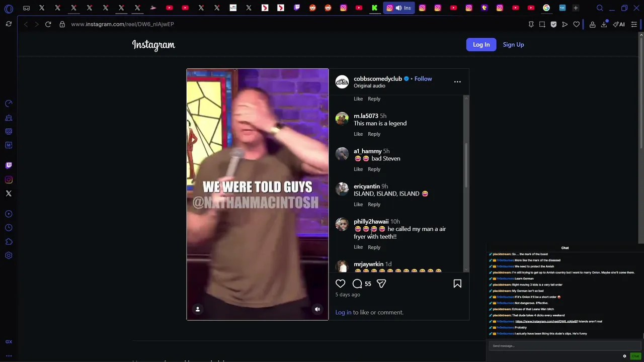
Task: Show tagged people on the video
Action: pos(198,309)
